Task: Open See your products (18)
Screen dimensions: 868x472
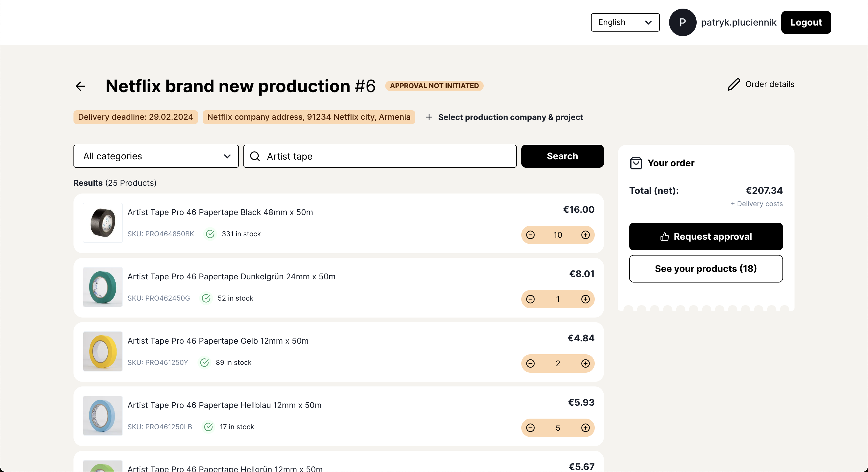Action: 706,269
